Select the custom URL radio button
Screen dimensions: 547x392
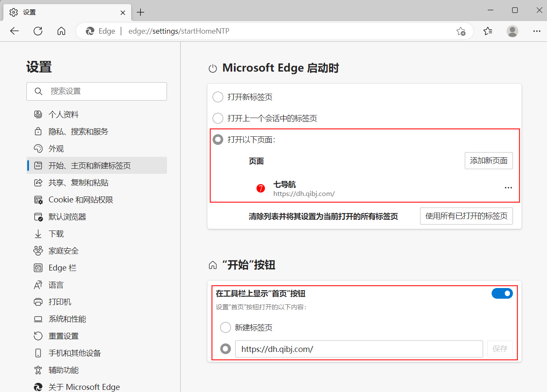pos(225,349)
